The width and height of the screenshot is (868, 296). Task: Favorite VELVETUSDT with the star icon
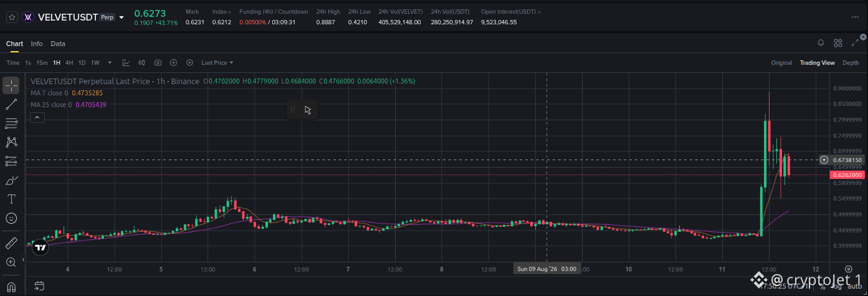pos(12,17)
